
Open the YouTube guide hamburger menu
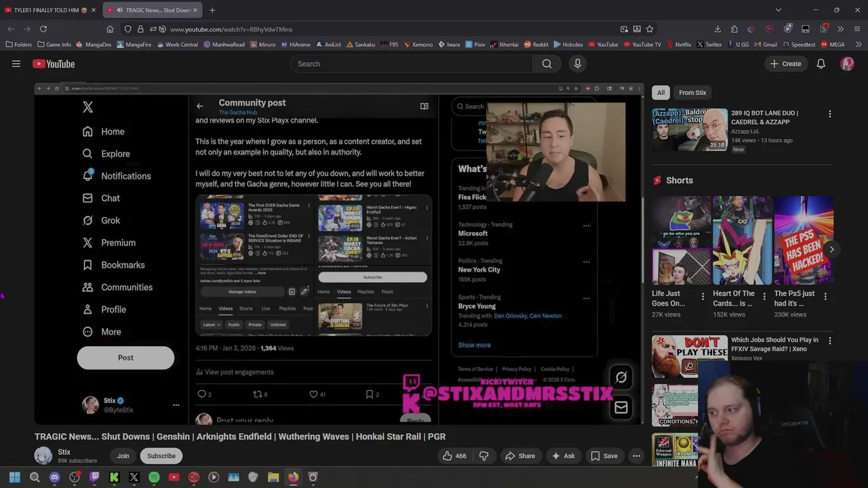coord(16,64)
